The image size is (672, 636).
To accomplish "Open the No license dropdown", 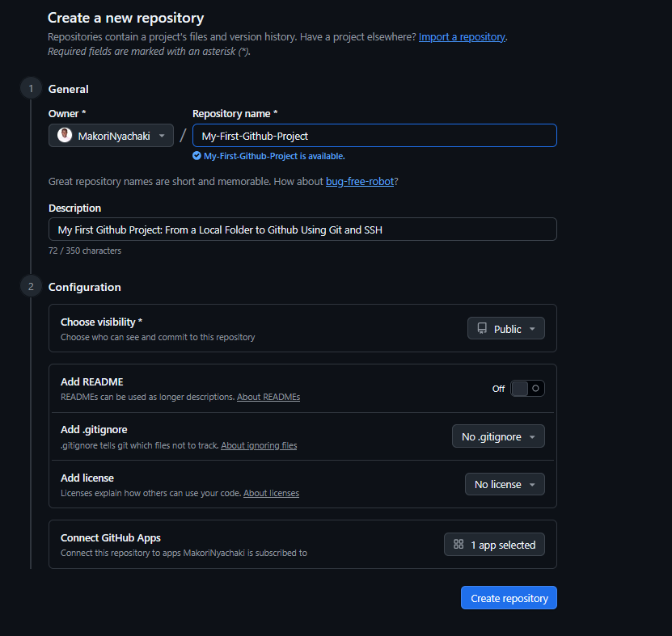I will [x=505, y=484].
